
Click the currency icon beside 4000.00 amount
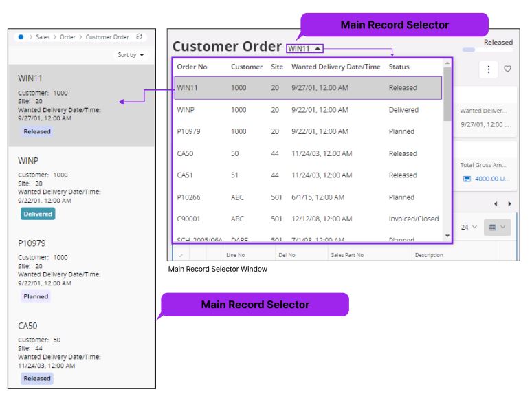point(467,179)
